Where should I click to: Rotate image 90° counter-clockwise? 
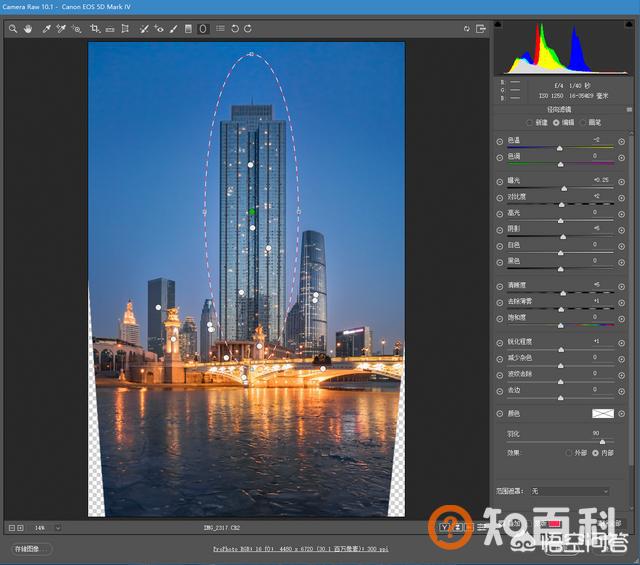coord(235,29)
